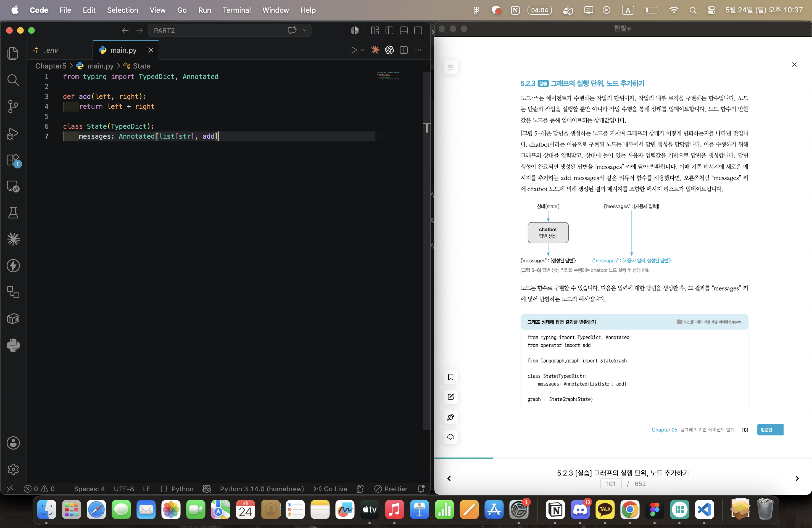Open the Search view in activity bar
This screenshot has height=528, width=812.
[13, 80]
